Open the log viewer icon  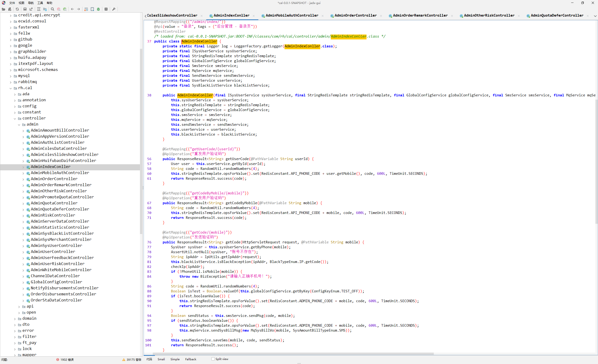pos(106,9)
